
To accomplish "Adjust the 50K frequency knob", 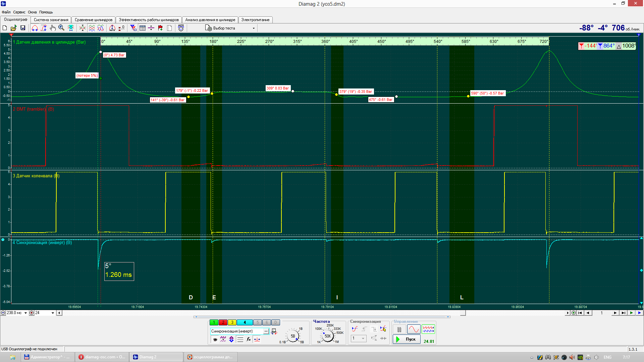I will click(328, 336).
